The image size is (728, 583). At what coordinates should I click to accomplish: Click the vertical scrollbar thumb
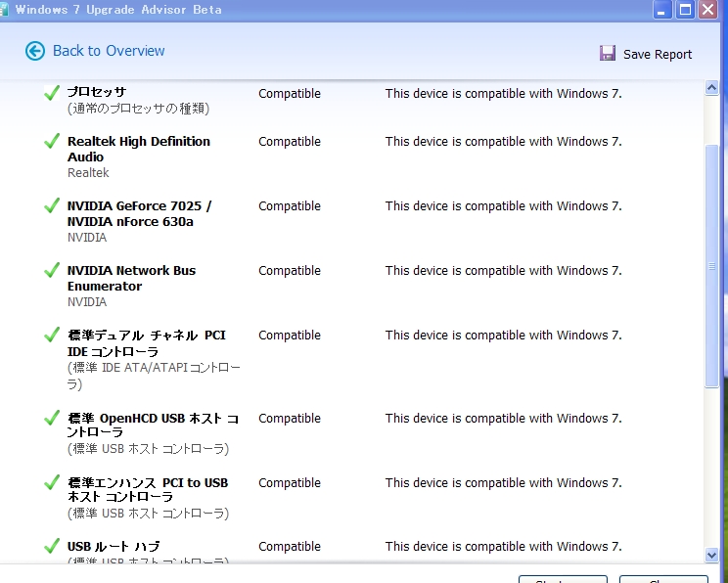(x=711, y=265)
